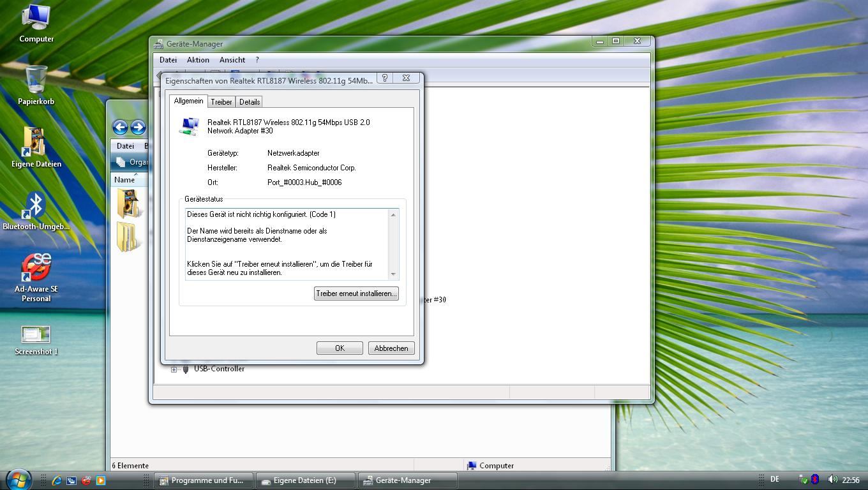Switch to the Allgemein tab
This screenshot has height=490, width=868.
click(188, 101)
